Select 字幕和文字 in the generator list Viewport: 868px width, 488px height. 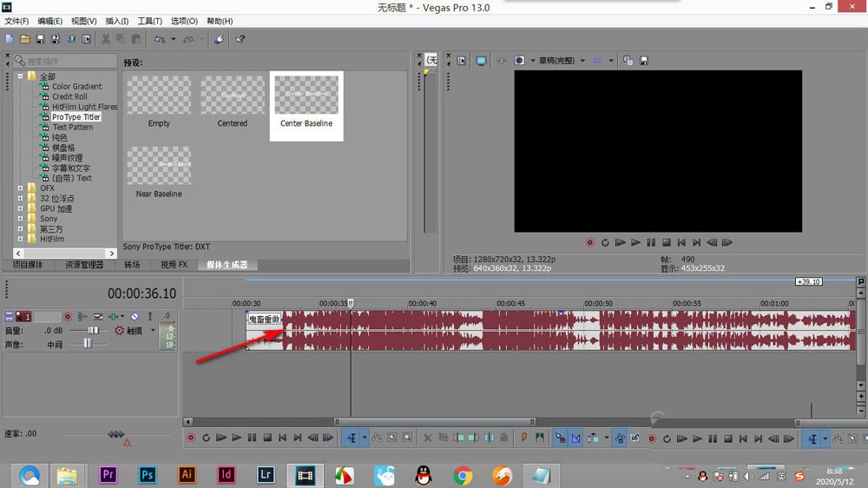71,168
